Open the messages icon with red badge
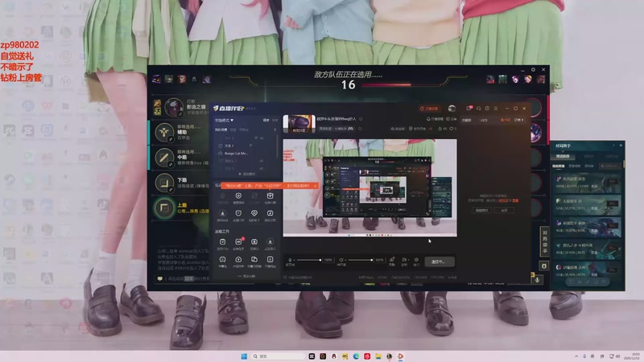This screenshot has height=362, width=644. click(x=469, y=109)
